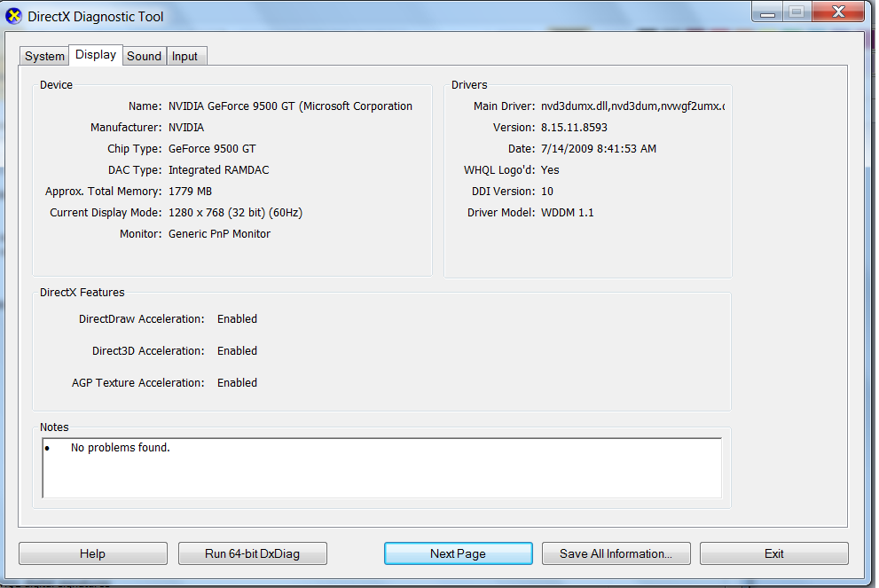
Task: Click the Current Display Mode label
Action: [106, 213]
